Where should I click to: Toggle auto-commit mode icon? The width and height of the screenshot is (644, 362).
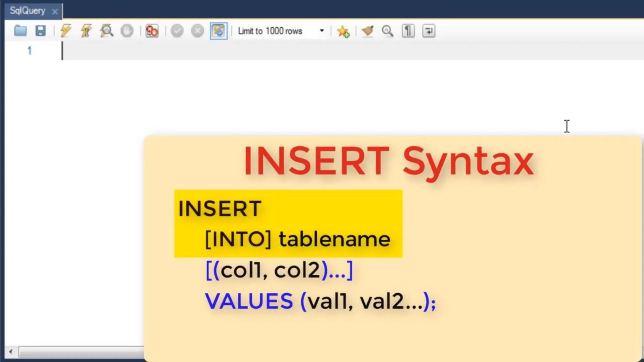pyautogui.click(x=218, y=31)
